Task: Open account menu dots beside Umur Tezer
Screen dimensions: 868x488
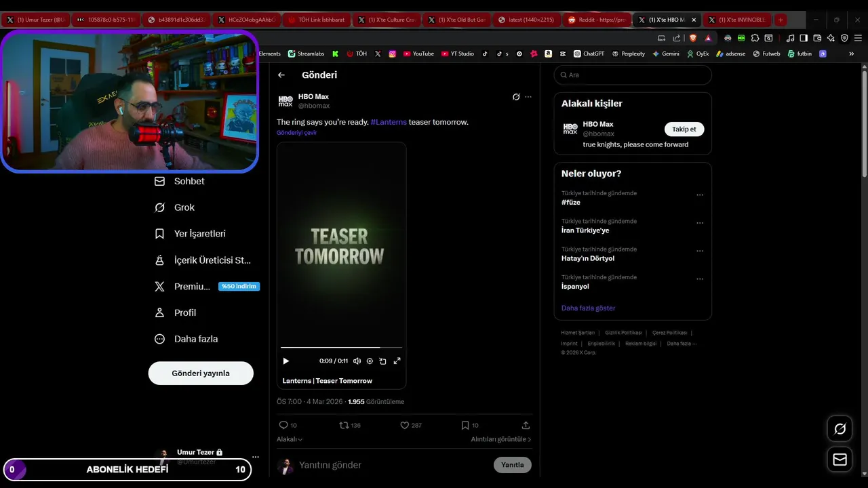Action: 256,457
